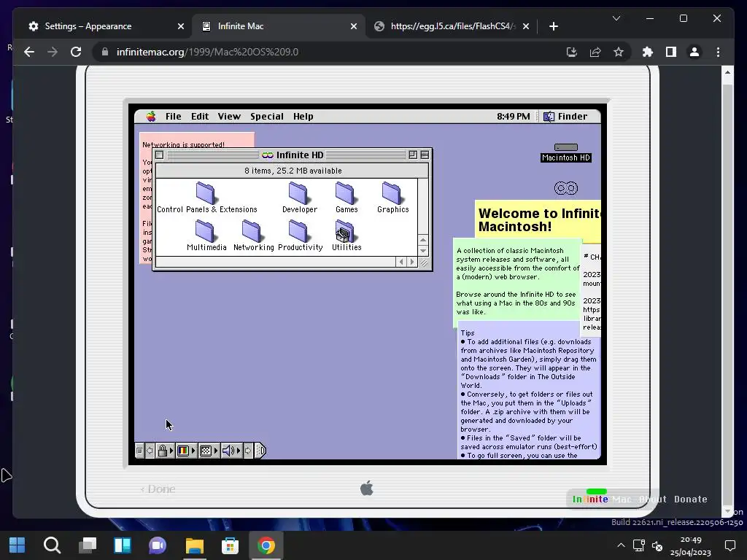Open the Finder application menu
Screen dimensions: 747x560
coord(565,116)
